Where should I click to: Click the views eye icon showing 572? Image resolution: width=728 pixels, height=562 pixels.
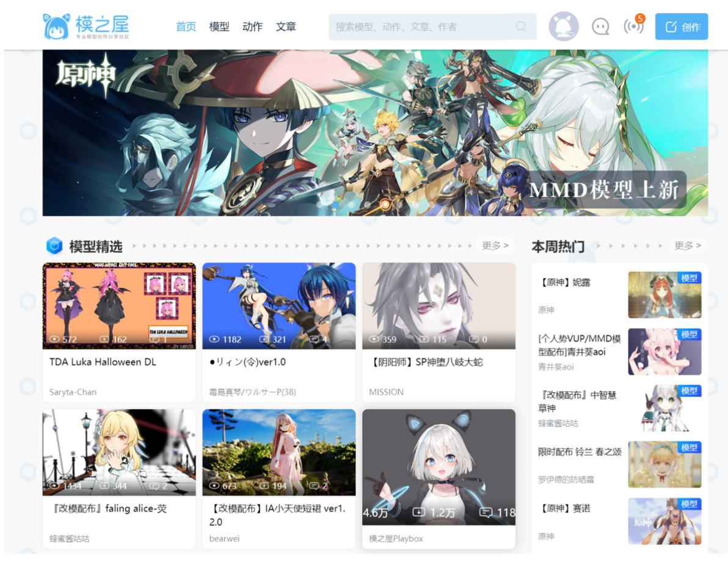[54, 339]
